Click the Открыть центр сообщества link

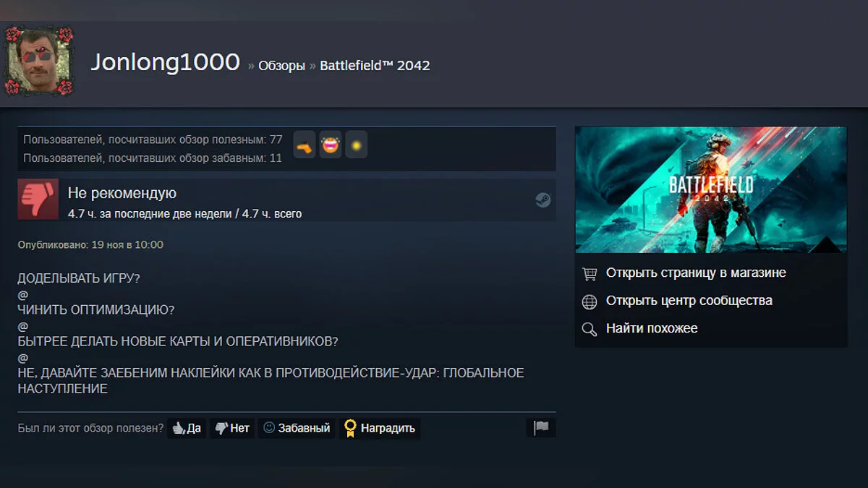(x=689, y=301)
